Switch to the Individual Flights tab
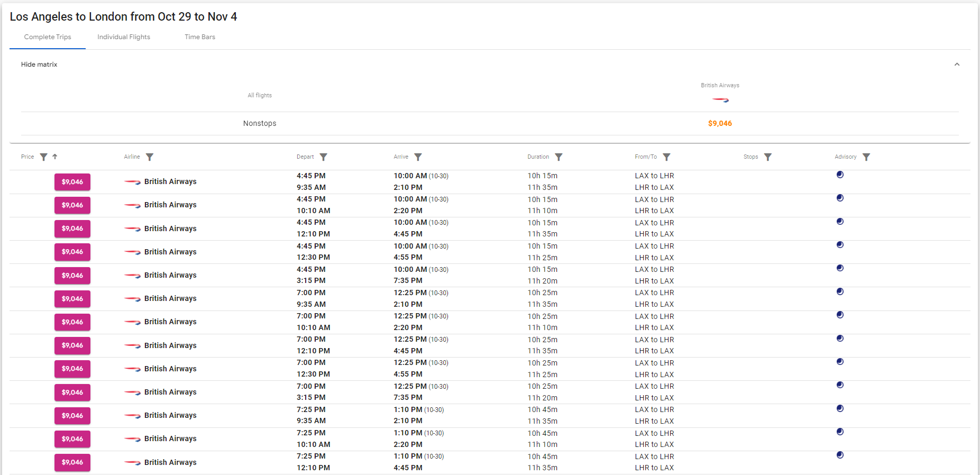980x475 pixels. coord(124,37)
